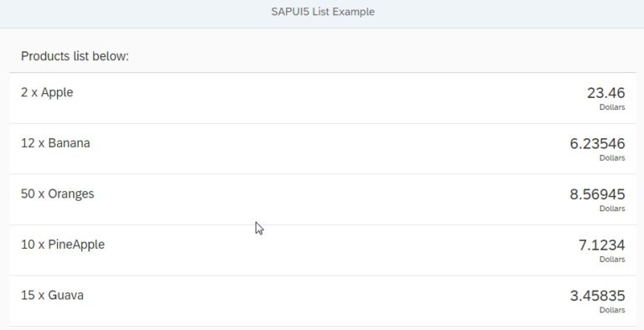This screenshot has width=644, height=330.
Task: Click the 6.23546 price value
Action: click(597, 144)
